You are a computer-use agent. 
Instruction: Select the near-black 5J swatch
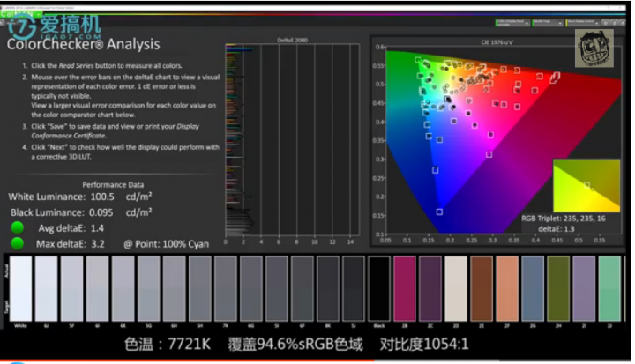pyautogui.click(x=354, y=288)
